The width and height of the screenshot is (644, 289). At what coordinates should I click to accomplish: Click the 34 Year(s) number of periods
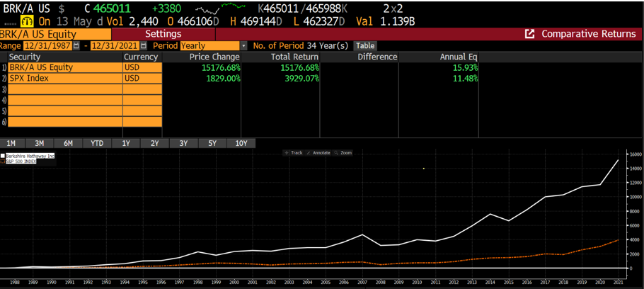coord(328,45)
